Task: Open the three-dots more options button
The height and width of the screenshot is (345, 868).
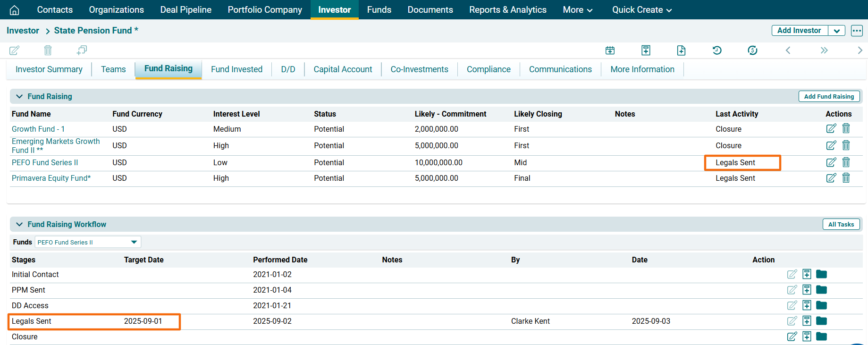Action: click(x=857, y=31)
